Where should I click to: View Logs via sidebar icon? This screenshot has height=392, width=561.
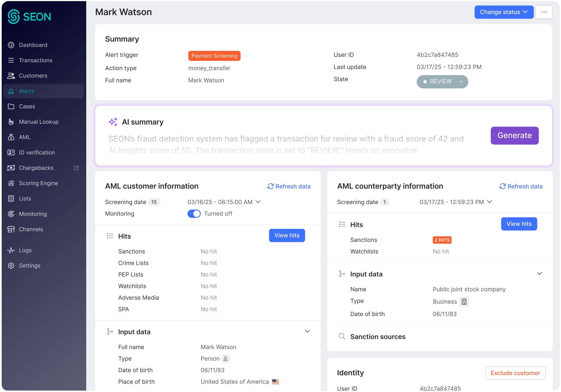click(x=11, y=250)
